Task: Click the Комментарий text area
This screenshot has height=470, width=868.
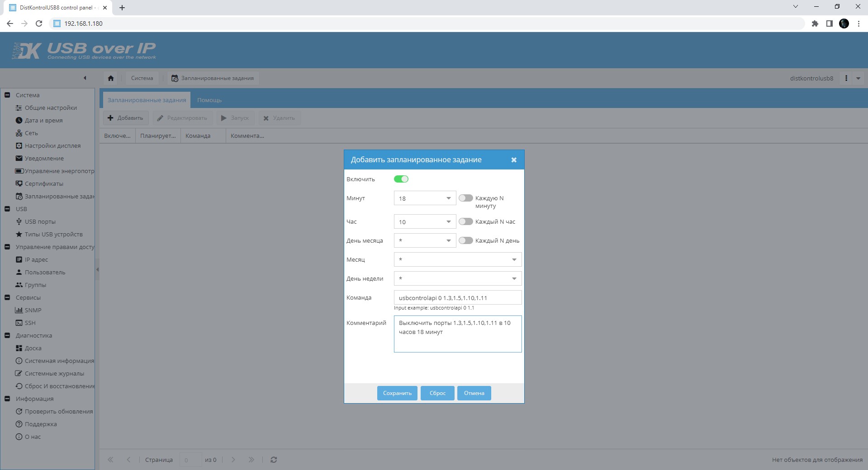Action: 458,334
